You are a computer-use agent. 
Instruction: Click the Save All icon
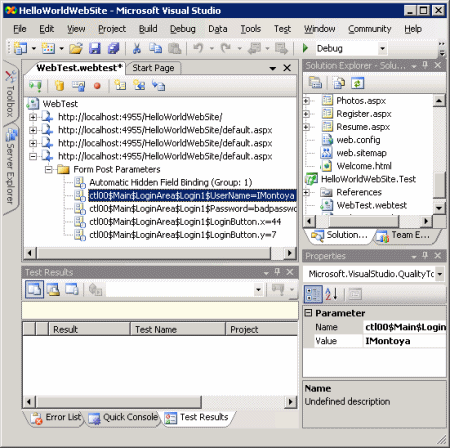[113, 49]
